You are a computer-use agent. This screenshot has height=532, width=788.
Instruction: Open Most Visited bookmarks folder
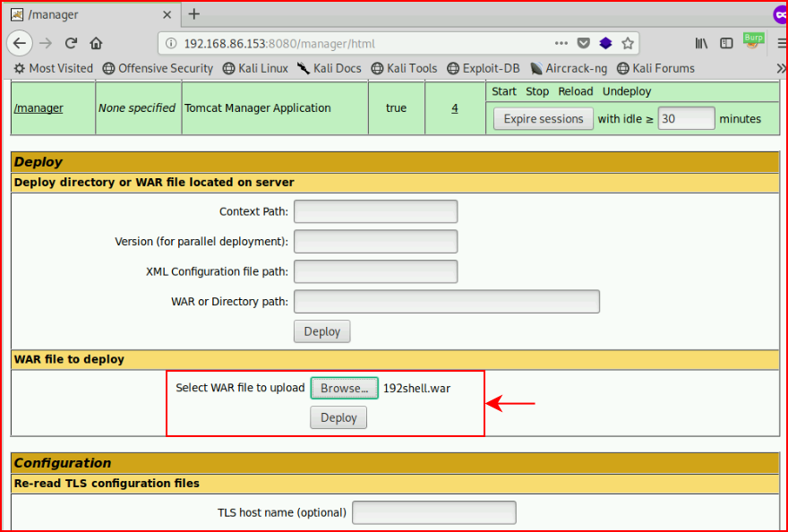click(x=53, y=68)
